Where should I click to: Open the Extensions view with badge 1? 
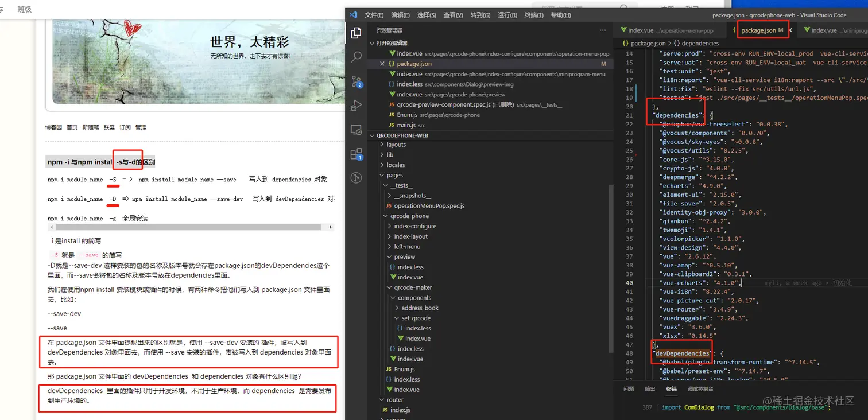[x=356, y=154]
